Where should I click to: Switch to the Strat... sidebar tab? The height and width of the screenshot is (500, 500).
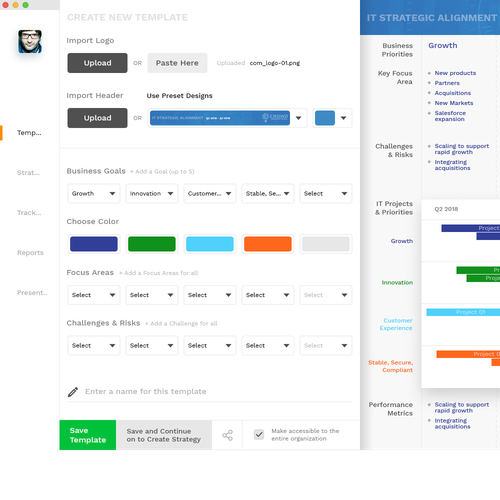click(28, 173)
